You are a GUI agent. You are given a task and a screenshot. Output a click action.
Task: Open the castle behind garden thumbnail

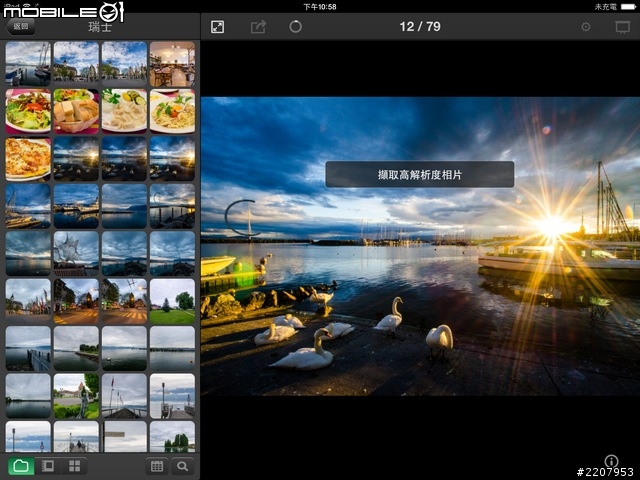[x=76, y=396]
